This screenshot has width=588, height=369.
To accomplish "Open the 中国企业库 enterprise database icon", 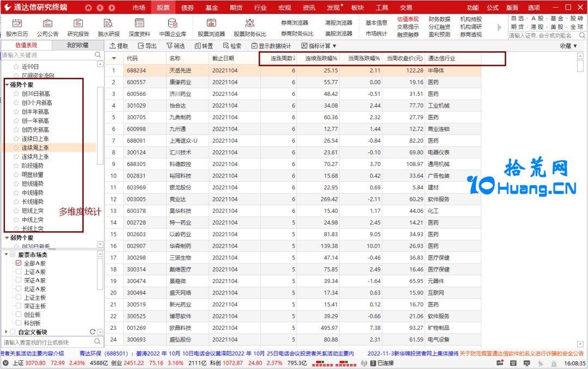I will coord(173,27).
